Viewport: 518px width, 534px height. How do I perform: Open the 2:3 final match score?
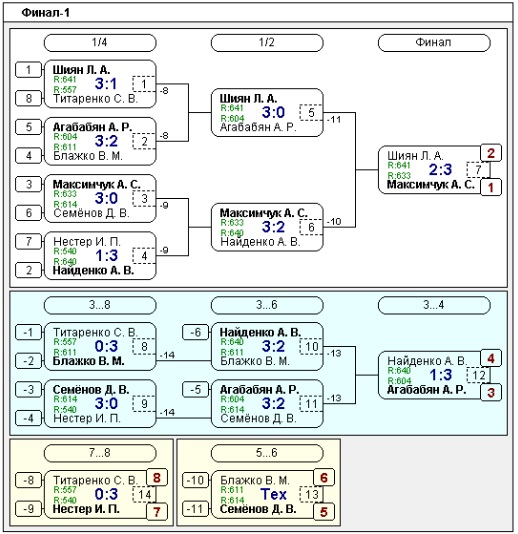coord(440,170)
